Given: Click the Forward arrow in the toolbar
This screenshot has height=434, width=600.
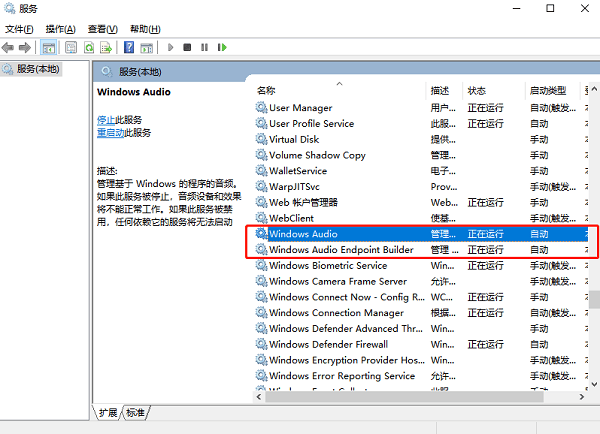Looking at the screenshot, I should 26,47.
